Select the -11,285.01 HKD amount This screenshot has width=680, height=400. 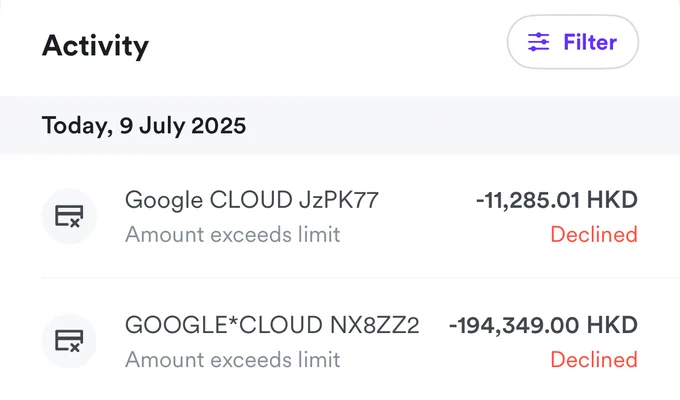click(556, 200)
